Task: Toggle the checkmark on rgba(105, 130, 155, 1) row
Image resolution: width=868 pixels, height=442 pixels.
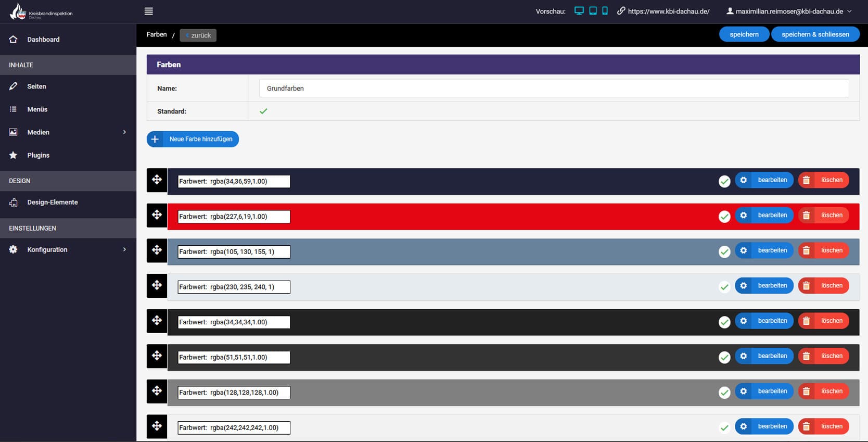Action: pos(724,251)
